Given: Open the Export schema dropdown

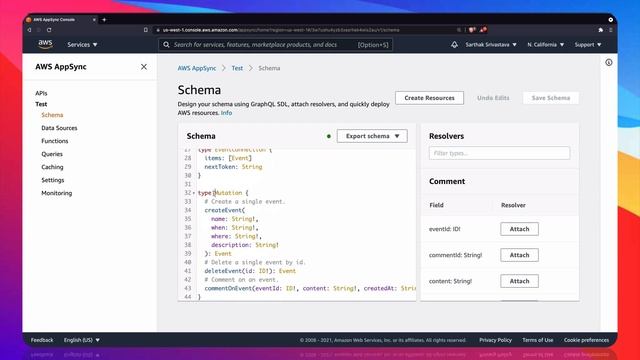Looking at the screenshot, I should tap(372, 136).
